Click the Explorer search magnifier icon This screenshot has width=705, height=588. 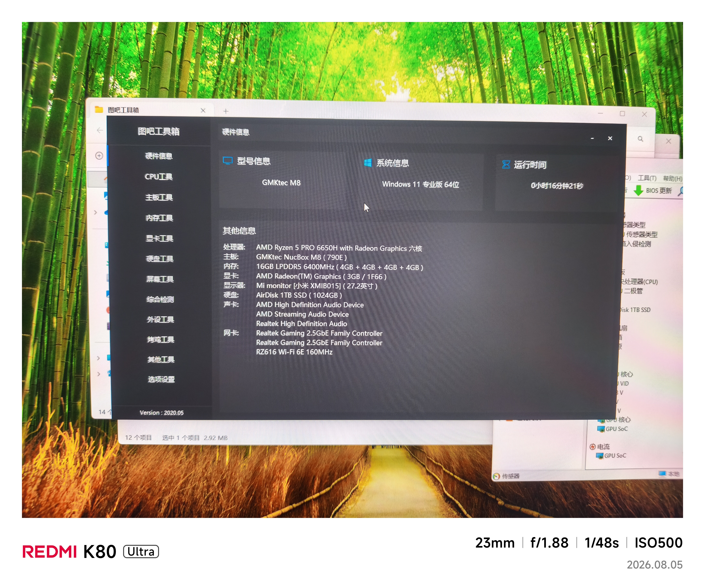[x=640, y=139]
